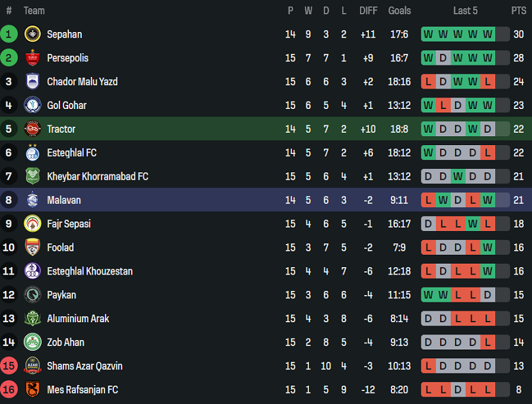The image size is (532, 404).
Task: Click the Esteghlal FC team badge
Action: tap(33, 153)
